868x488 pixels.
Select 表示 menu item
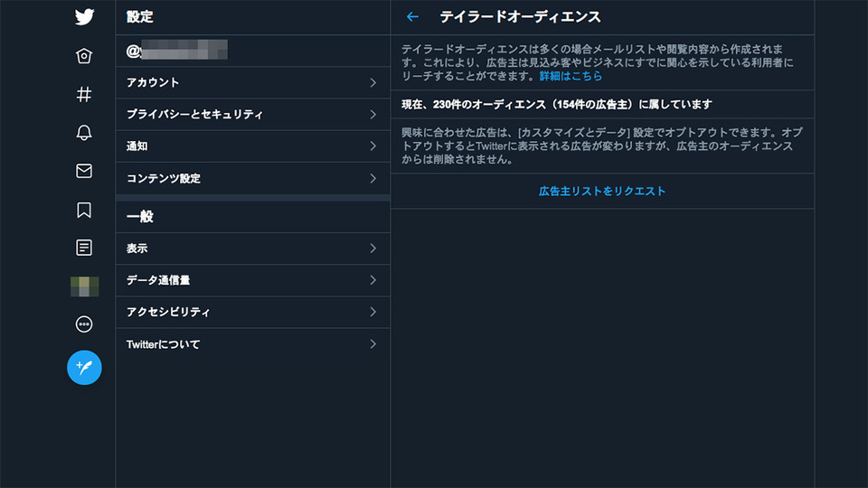pos(253,249)
